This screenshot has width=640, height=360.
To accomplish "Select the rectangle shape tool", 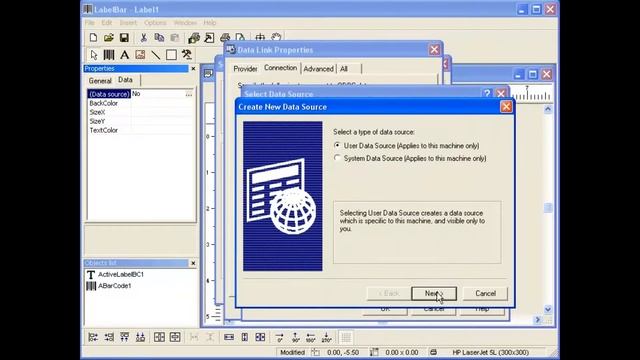I will point(171,55).
